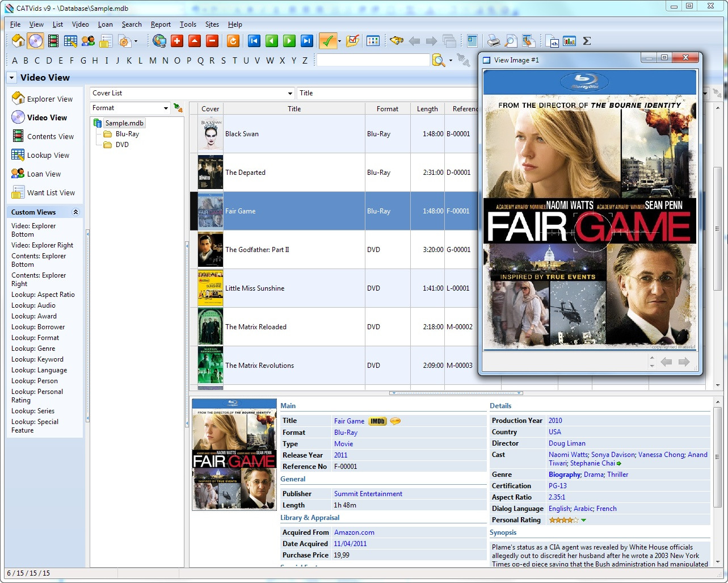Toggle the green checkmark toolbar button
728x583 pixels.
(327, 41)
